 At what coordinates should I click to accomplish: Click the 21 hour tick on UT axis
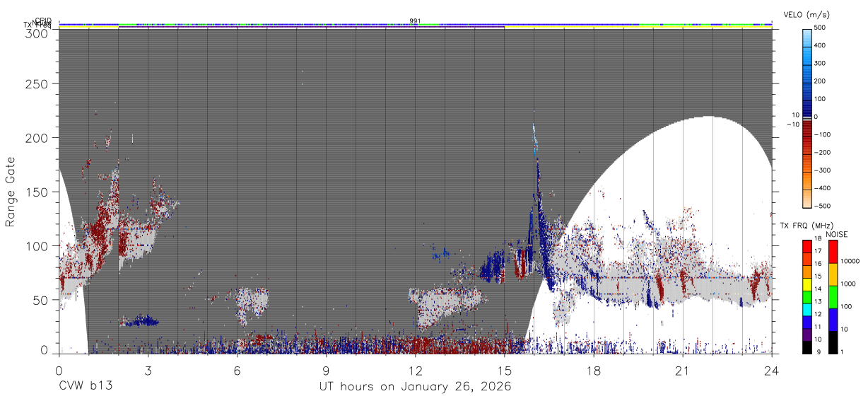(683, 371)
